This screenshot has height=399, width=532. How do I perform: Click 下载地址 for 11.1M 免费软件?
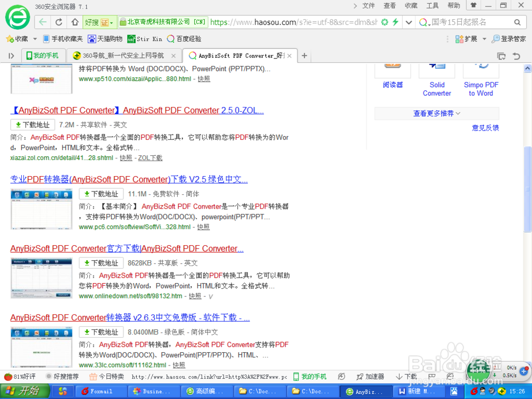point(101,194)
